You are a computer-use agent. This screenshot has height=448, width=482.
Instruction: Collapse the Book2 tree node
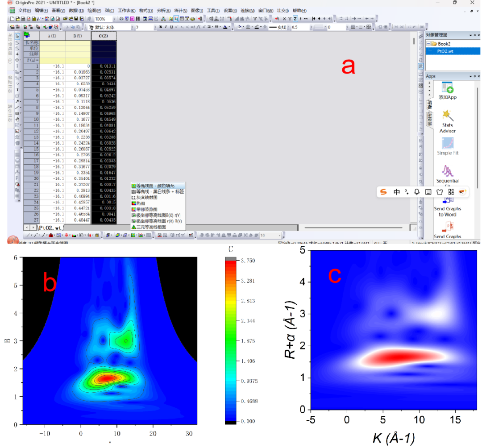[428, 44]
